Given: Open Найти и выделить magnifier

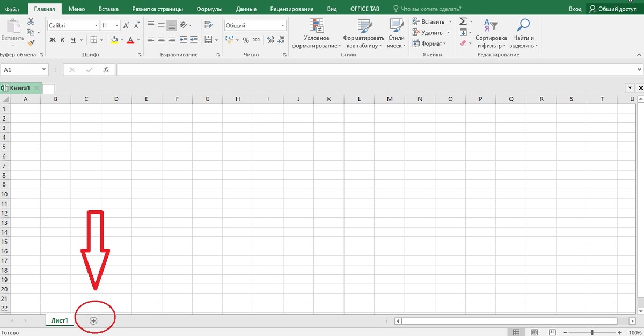Looking at the screenshot, I should coord(523,33).
